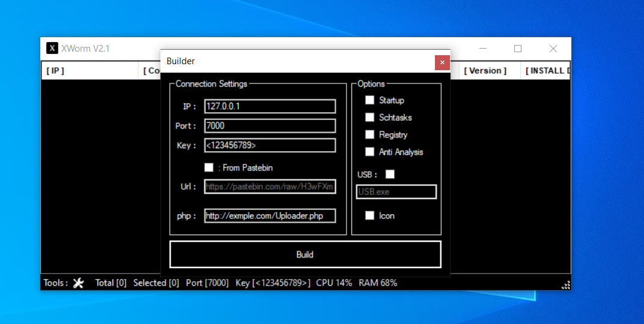This screenshot has width=644, height=324.
Task: Click the Options group label
Action: tap(371, 83)
